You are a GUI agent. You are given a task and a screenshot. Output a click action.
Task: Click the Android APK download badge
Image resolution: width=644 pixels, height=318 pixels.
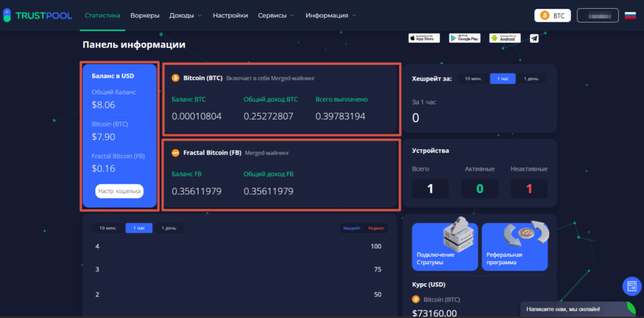(x=505, y=38)
